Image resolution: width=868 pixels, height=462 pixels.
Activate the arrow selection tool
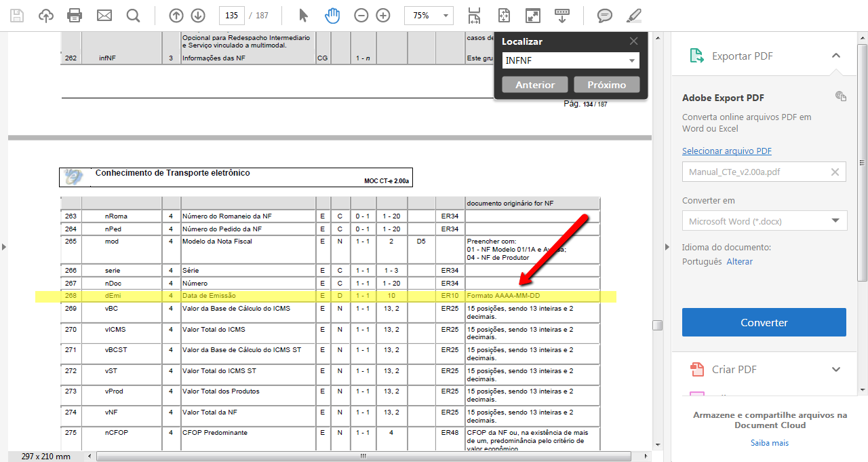(303, 15)
